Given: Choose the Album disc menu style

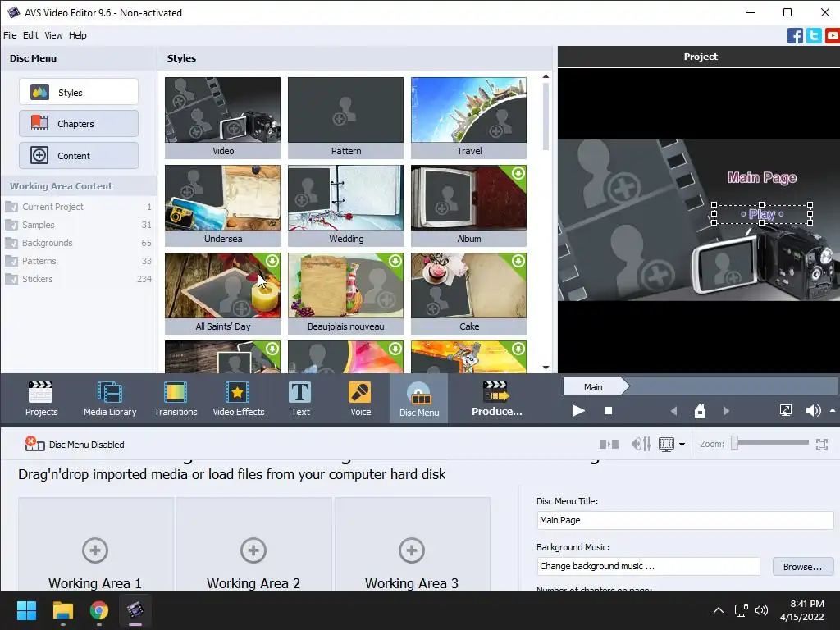Looking at the screenshot, I should [468, 205].
